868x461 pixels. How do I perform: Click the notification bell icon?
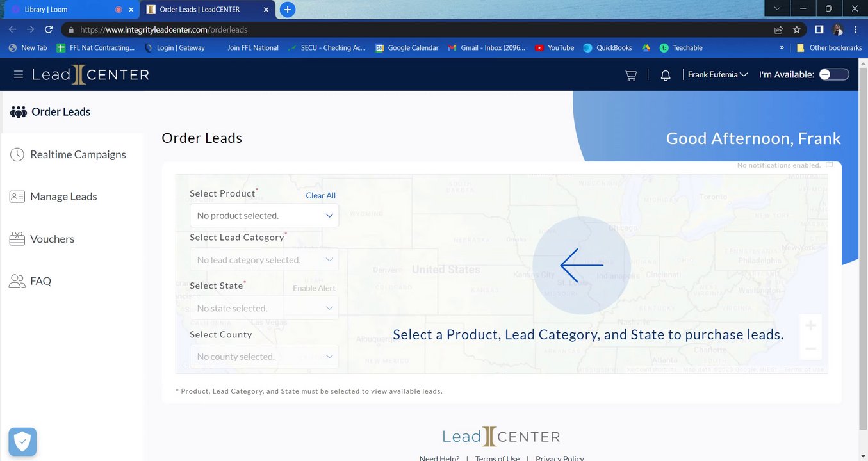point(666,75)
